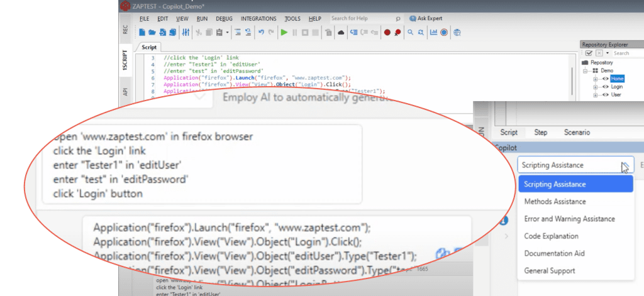Toggle the Login view eye icon
The height and width of the screenshot is (296, 644).
tap(606, 87)
